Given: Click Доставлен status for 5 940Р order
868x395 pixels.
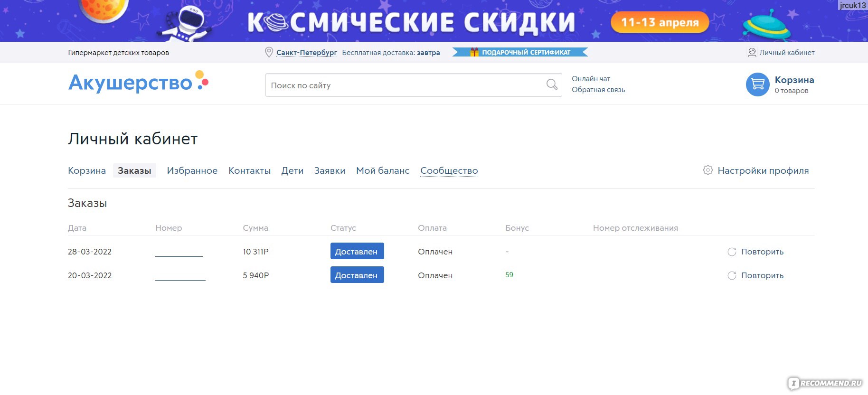Looking at the screenshot, I should coord(357,275).
